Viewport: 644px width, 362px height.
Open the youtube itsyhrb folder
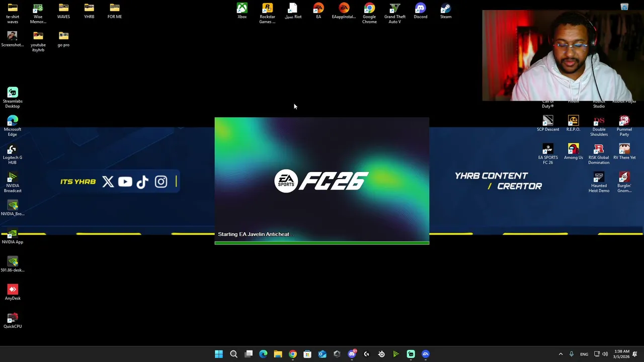(38, 42)
